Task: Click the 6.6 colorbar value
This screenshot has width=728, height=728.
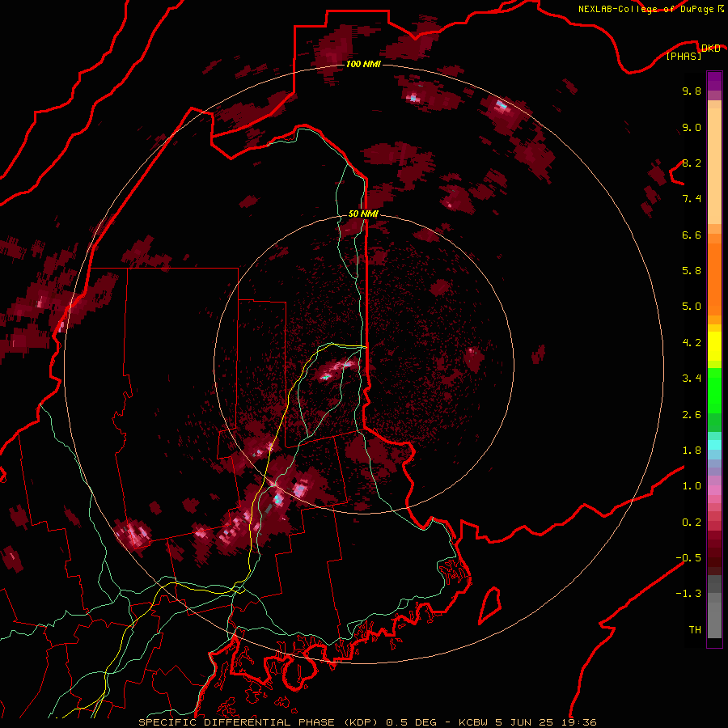Action: pyautogui.click(x=692, y=235)
